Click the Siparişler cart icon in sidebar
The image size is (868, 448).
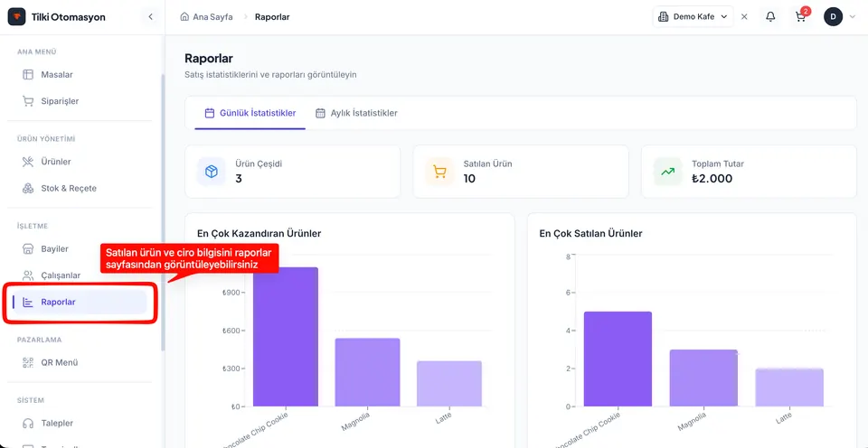pos(28,101)
